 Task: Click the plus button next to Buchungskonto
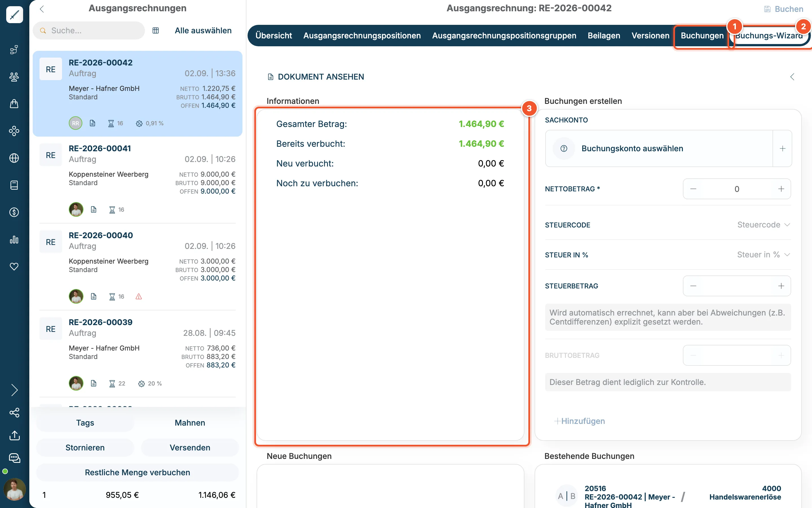782,148
